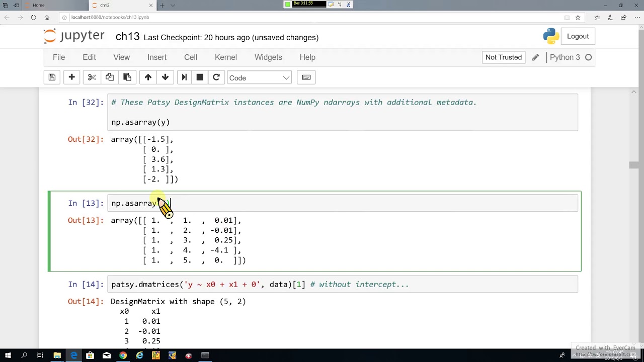Viewport: 644px width, 362px height.
Task: Click the recording timer Rec display
Action: click(x=309, y=4)
